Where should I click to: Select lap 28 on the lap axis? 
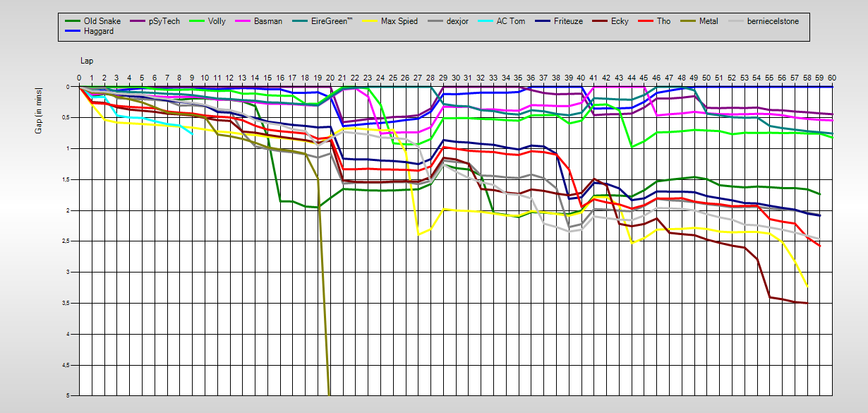(x=430, y=77)
